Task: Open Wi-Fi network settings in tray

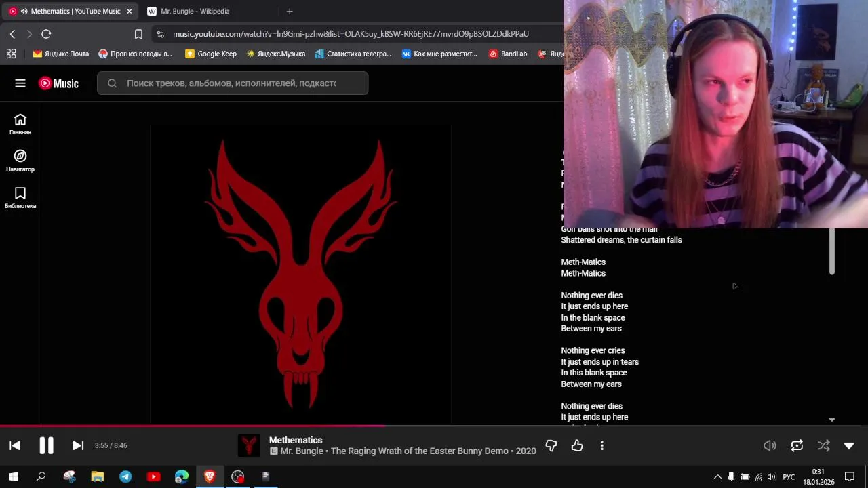Action: pos(759,477)
